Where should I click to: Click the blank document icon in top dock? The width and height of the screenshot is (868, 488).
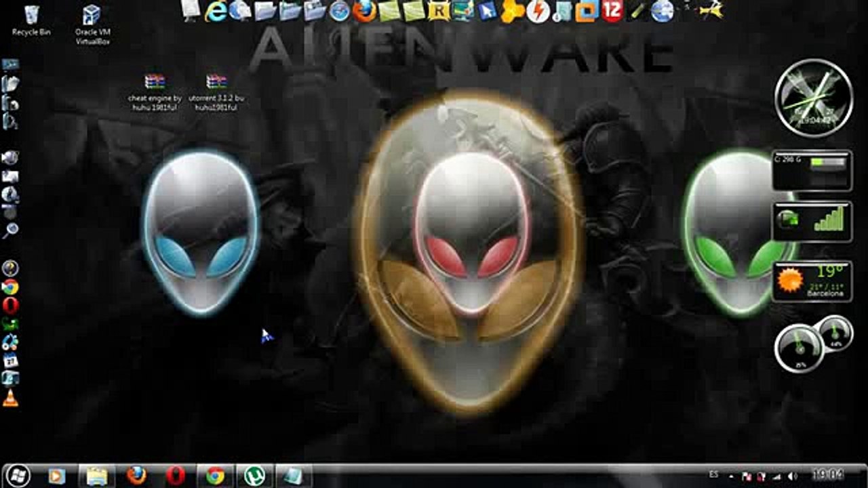[x=191, y=10]
